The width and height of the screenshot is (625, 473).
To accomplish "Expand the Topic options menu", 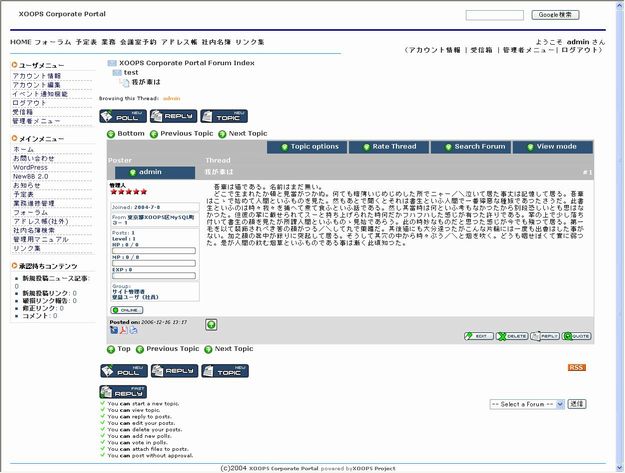I will [x=308, y=147].
